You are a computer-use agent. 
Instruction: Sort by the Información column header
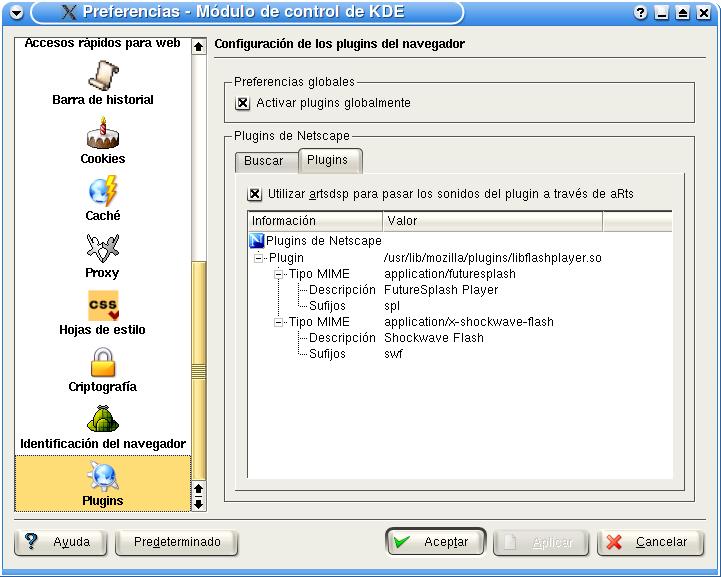314,221
